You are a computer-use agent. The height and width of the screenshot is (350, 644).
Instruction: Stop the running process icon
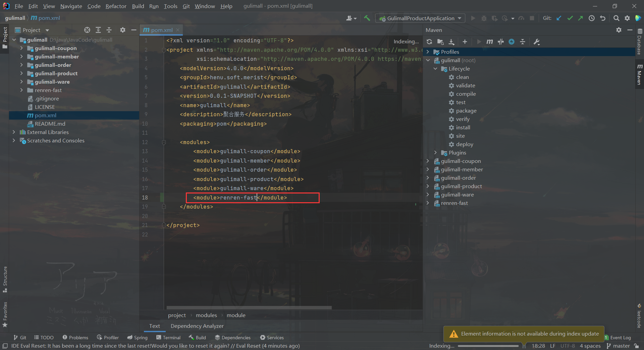pos(532,18)
